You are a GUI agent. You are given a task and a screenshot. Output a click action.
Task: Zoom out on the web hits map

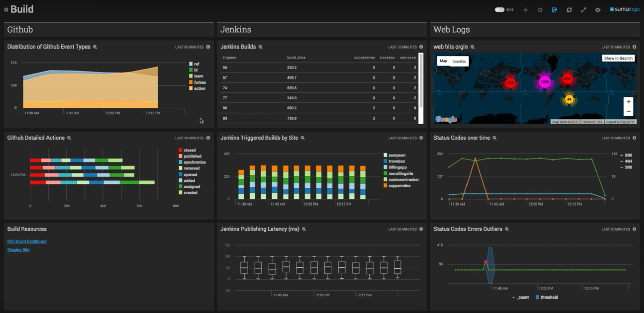pyautogui.click(x=628, y=111)
